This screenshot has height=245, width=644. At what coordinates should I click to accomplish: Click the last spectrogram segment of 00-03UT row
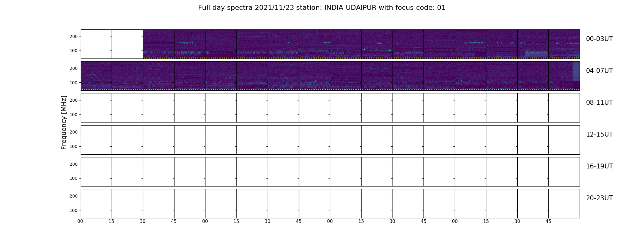[564, 44]
